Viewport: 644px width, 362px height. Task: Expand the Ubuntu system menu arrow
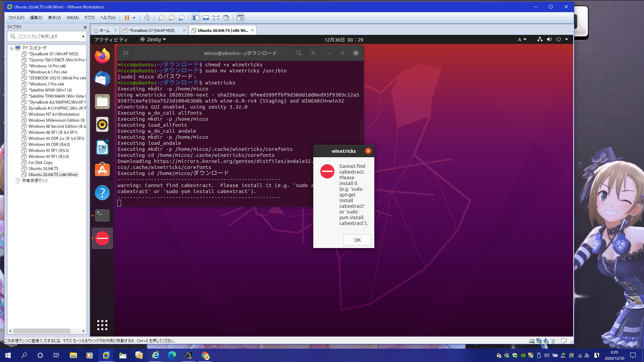pyautogui.click(x=567, y=40)
